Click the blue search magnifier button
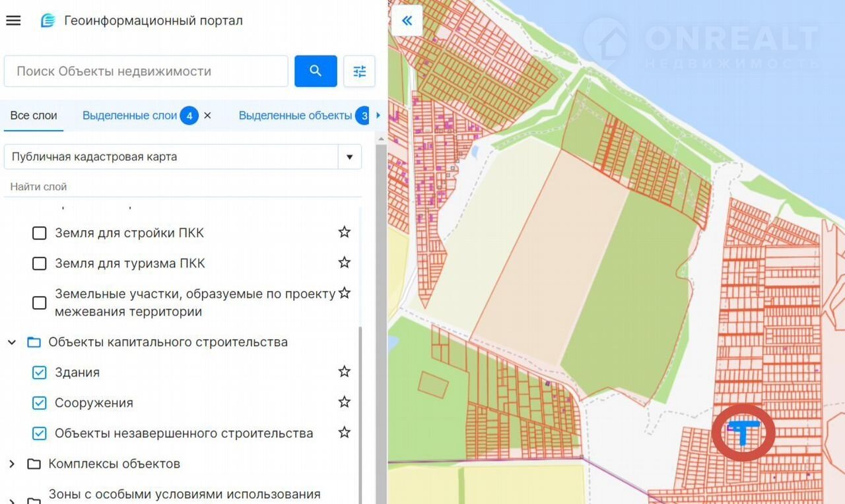 (316, 71)
